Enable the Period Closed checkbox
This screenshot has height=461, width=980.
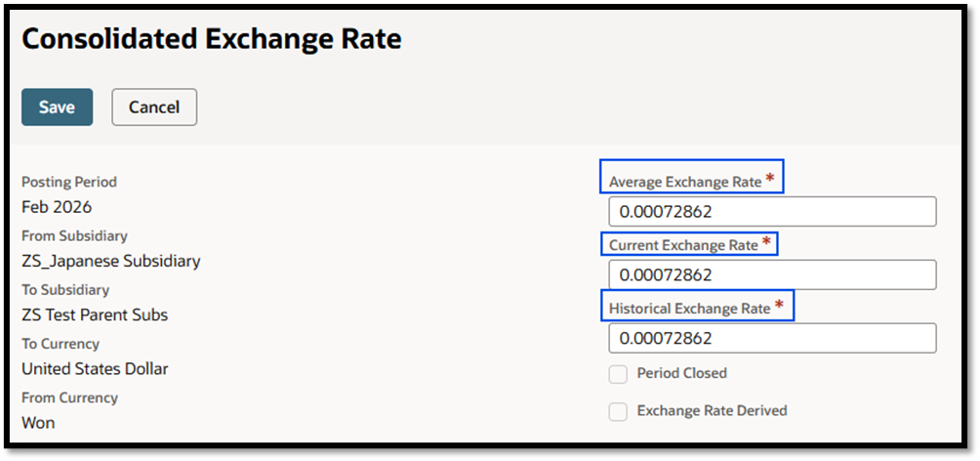pyautogui.click(x=618, y=374)
